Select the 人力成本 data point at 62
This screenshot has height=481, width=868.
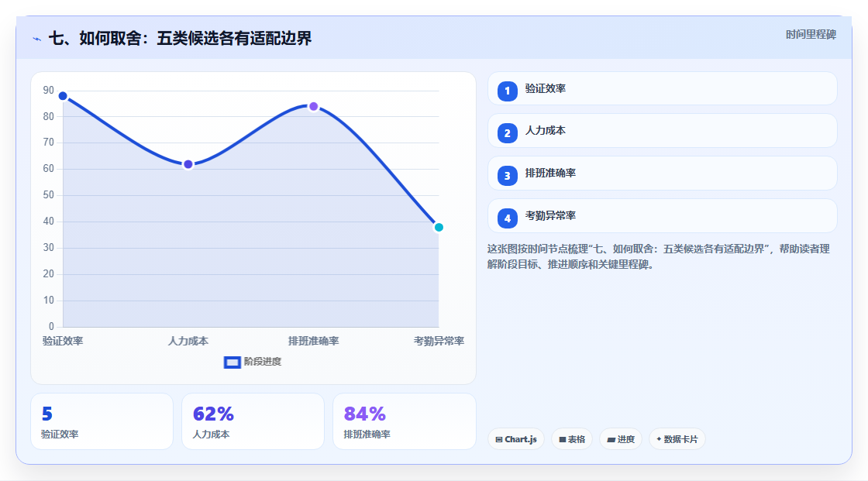[x=188, y=164]
